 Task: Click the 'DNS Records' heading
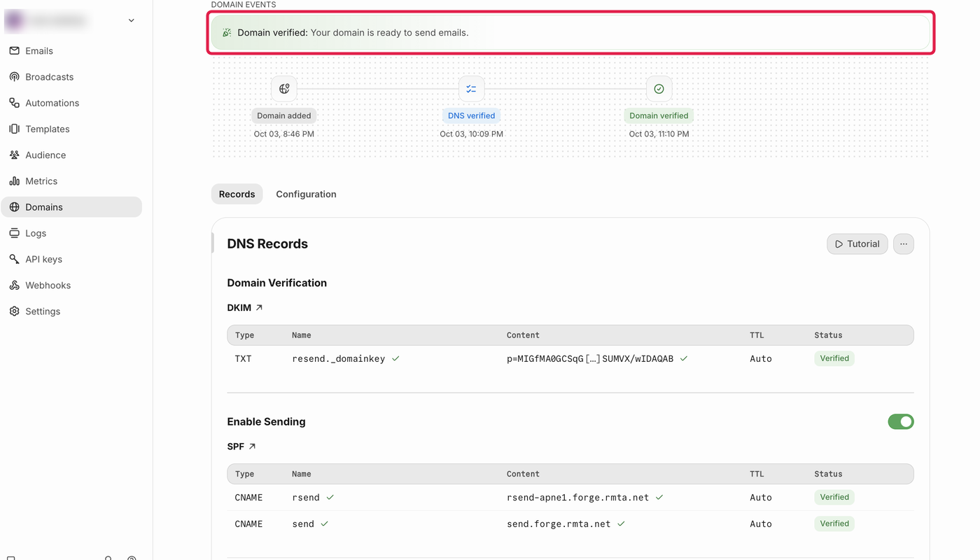point(267,244)
